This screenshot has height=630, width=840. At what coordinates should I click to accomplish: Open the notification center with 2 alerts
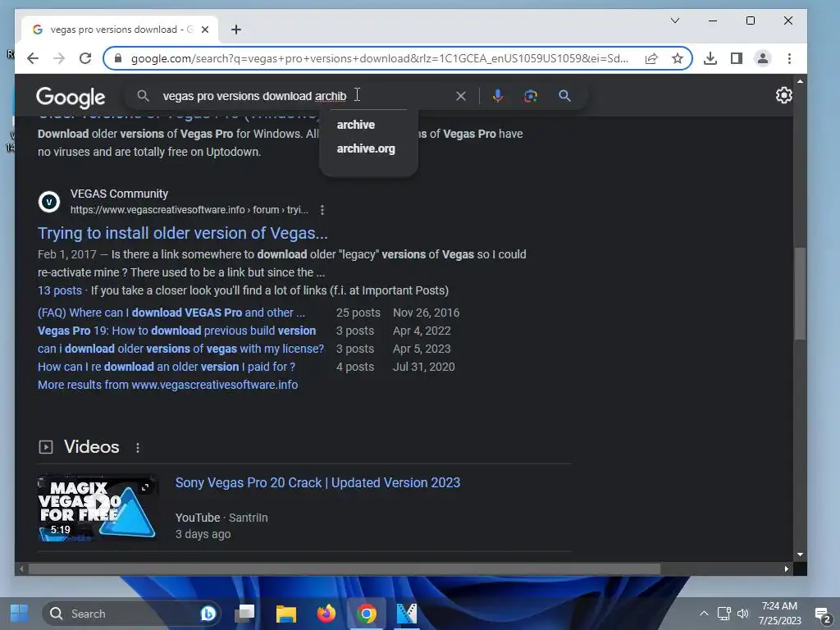tap(823, 614)
